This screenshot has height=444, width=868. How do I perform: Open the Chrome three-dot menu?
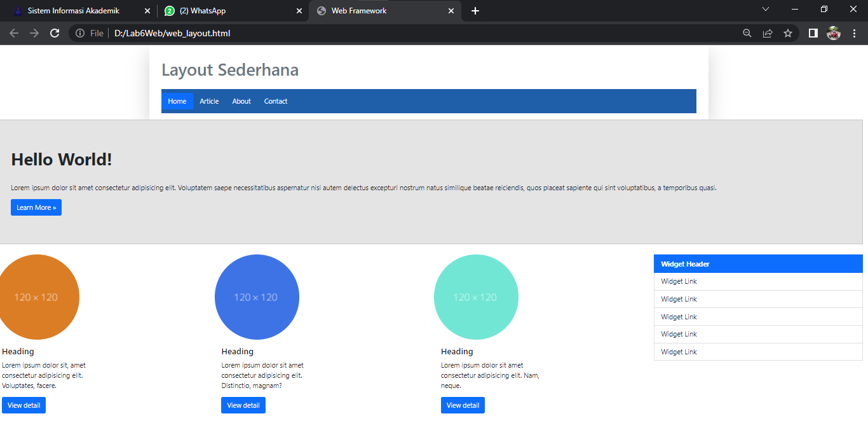854,33
